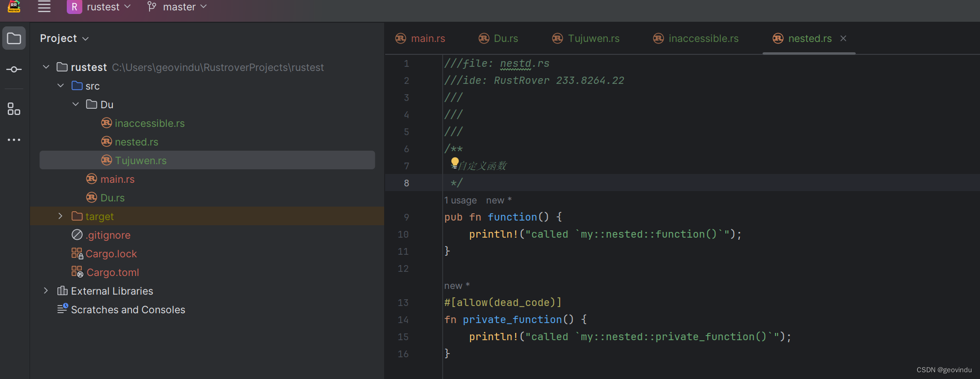The image size is (980, 379).
Task: Select Cargo.lock in project tree
Action: 111,254
